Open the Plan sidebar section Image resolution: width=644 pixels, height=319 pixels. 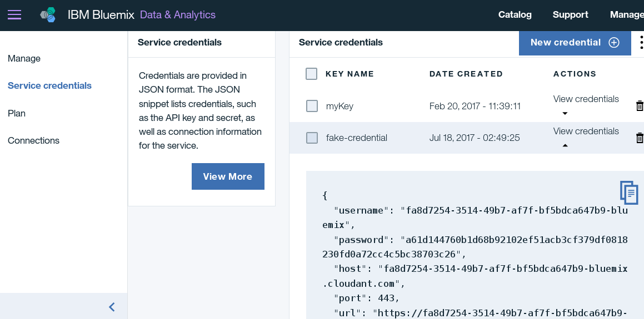tap(17, 113)
